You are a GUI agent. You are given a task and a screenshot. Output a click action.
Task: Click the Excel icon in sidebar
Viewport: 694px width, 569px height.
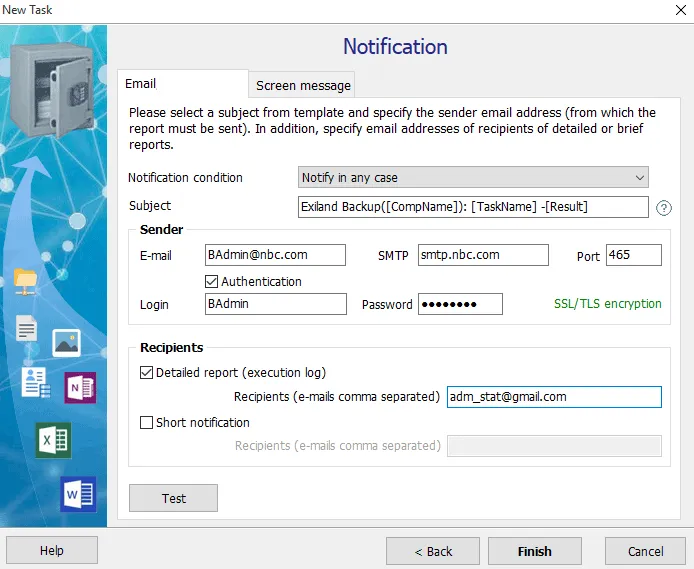[x=54, y=440]
